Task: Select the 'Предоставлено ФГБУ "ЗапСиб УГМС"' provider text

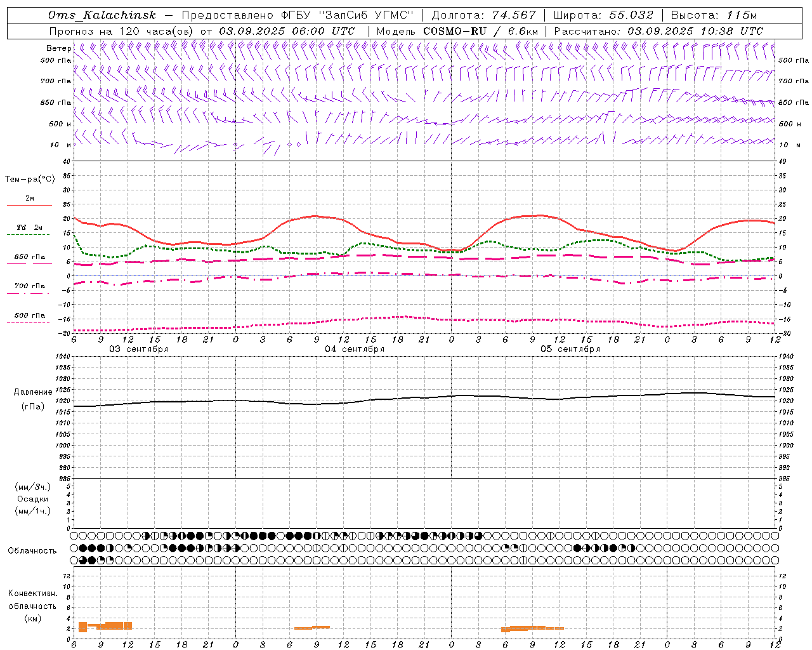Action: click(x=298, y=15)
